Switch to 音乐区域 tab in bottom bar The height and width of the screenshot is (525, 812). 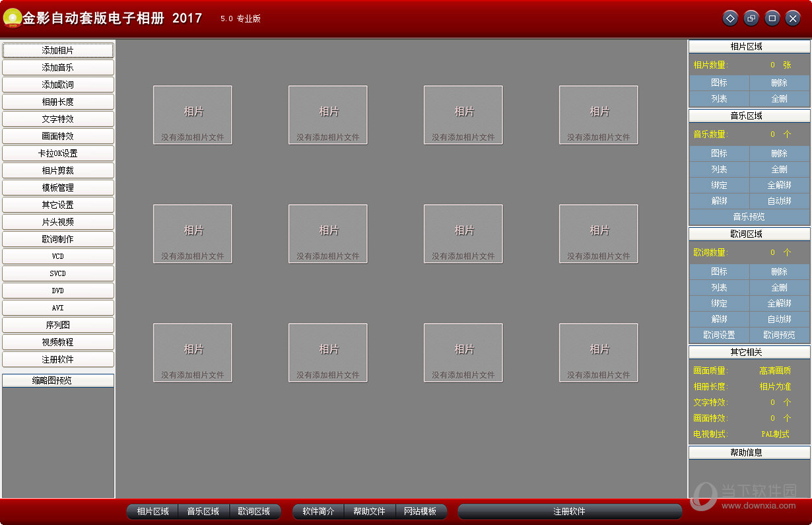(x=203, y=511)
